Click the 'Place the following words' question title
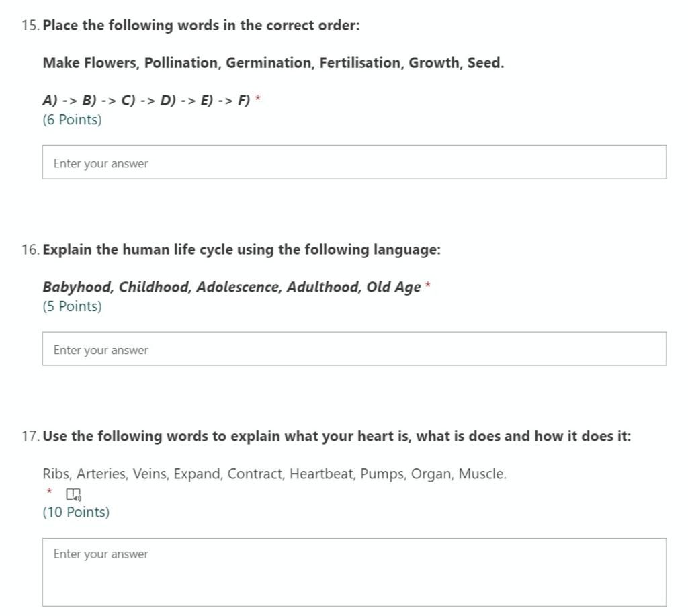The width and height of the screenshot is (688, 616). pos(201,25)
